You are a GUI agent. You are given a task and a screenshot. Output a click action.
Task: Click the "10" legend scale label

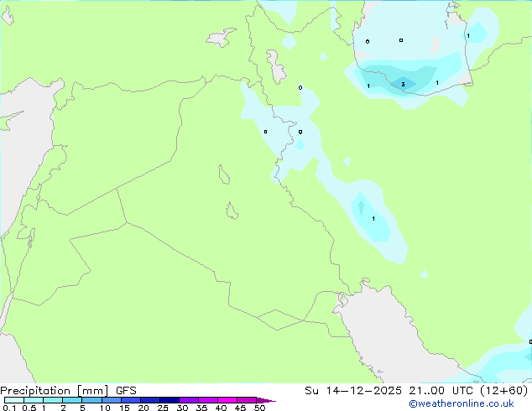point(105,408)
